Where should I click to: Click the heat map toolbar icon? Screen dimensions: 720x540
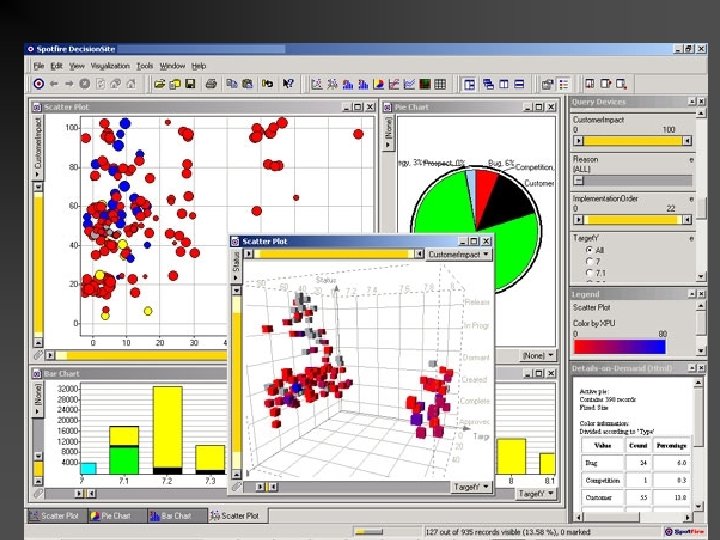(425, 84)
